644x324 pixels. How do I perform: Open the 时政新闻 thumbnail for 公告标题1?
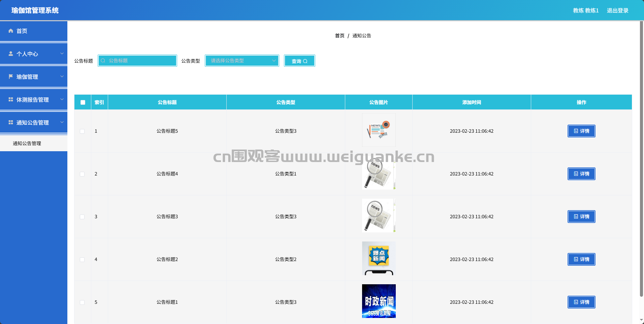379,301
